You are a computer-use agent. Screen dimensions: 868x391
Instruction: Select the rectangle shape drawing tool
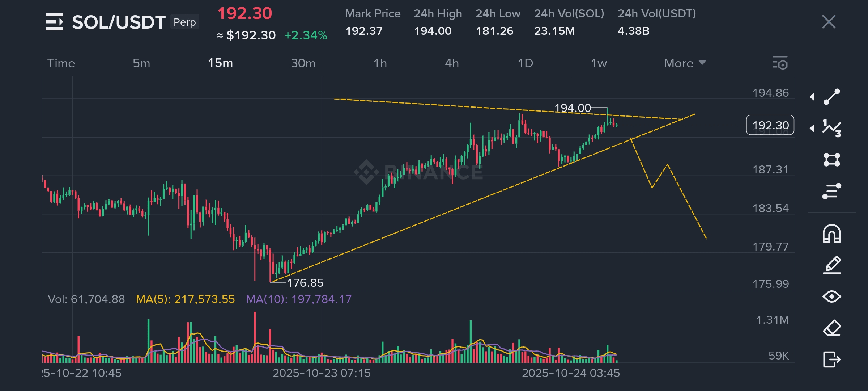click(x=831, y=160)
